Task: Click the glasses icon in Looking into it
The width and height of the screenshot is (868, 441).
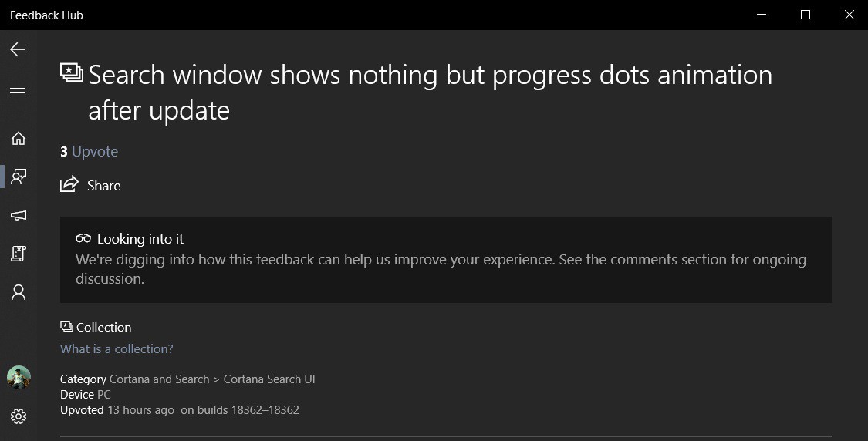Action: pos(83,239)
